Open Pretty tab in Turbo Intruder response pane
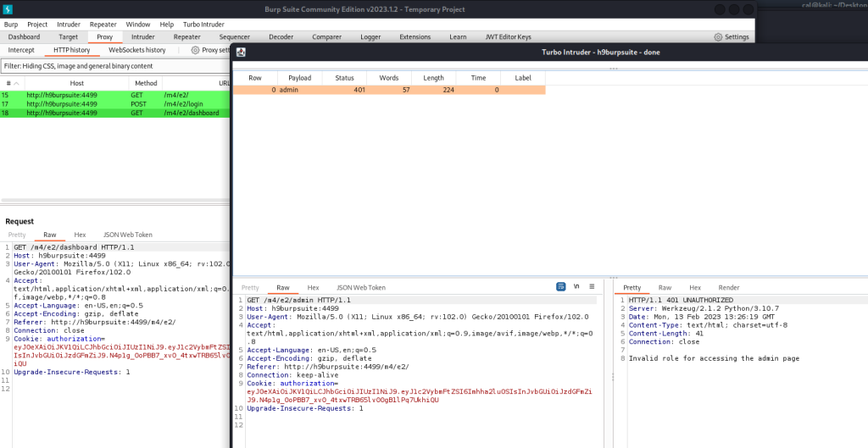Viewport: 868px width, 448px height. [632, 288]
